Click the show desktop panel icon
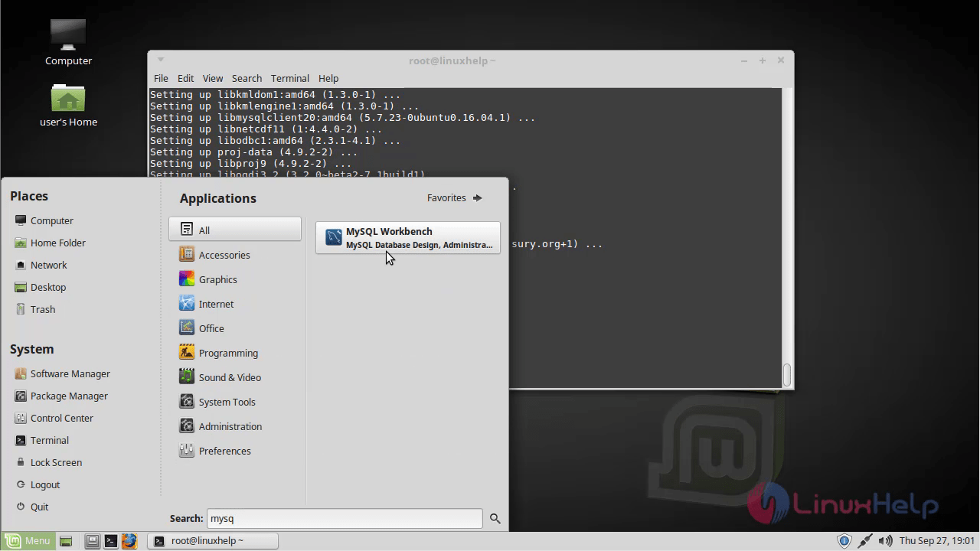This screenshot has height=551, width=980. [x=66, y=541]
